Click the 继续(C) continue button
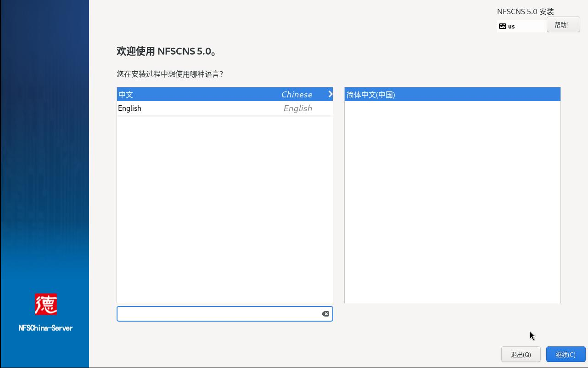Screen dimensions: 588x368 click(x=566, y=354)
